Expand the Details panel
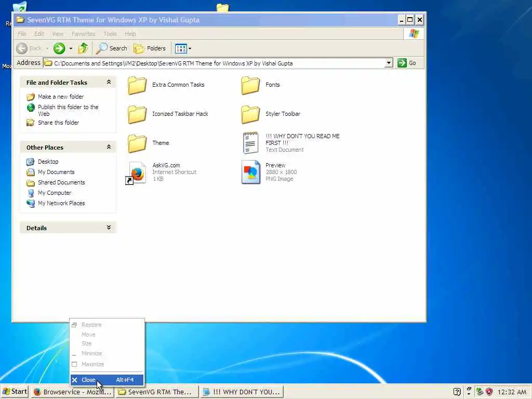This screenshot has width=532, height=399. [109, 228]
